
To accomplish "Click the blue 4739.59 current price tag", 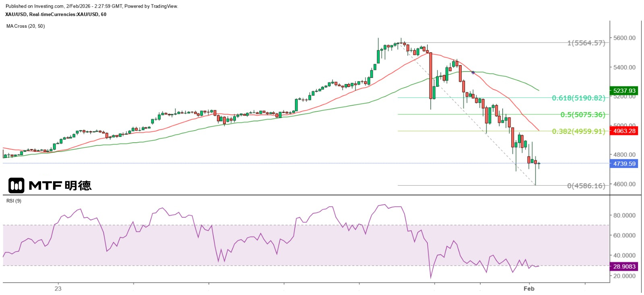I will point(624,164).
